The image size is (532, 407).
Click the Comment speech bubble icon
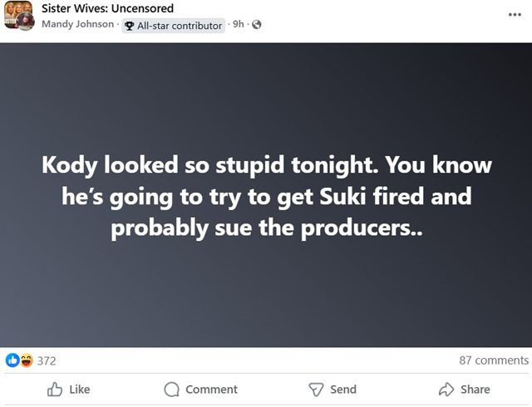[x=172, y=389]
